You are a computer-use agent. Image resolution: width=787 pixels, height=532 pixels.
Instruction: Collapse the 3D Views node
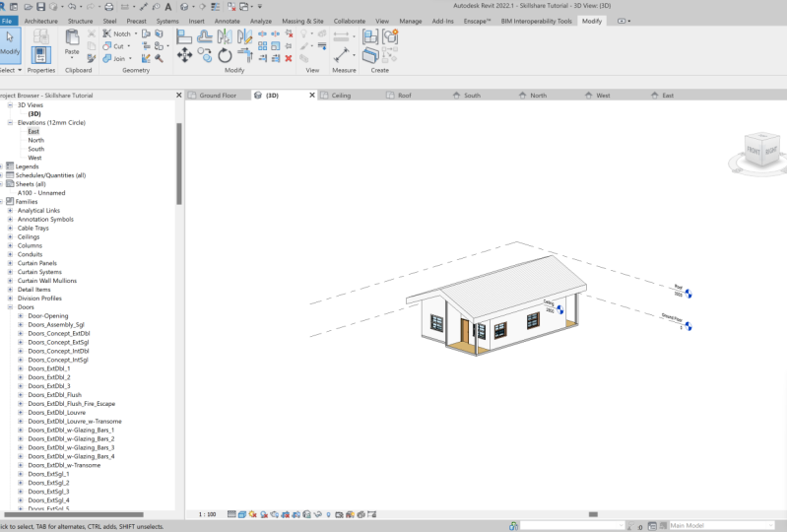tap(10, 104)
